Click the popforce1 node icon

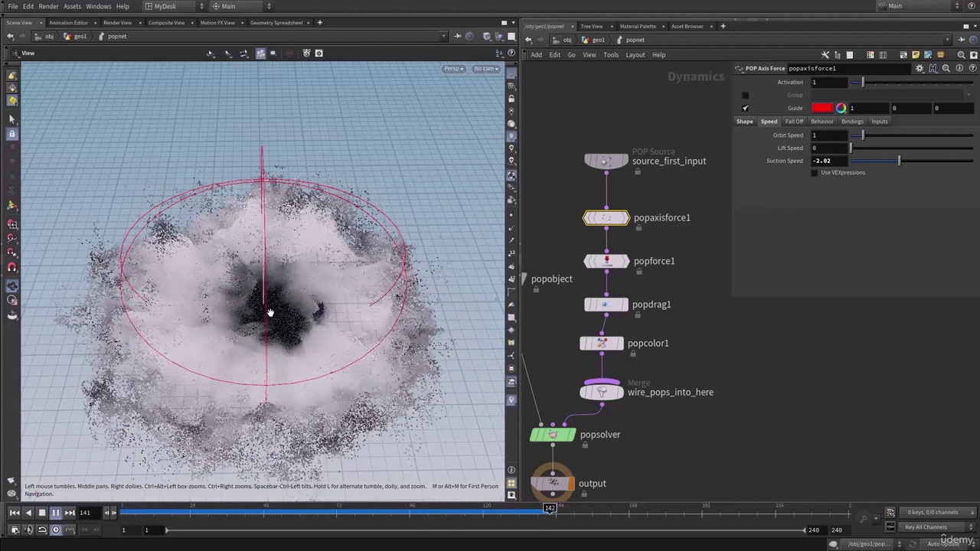(x=606, y=262)
